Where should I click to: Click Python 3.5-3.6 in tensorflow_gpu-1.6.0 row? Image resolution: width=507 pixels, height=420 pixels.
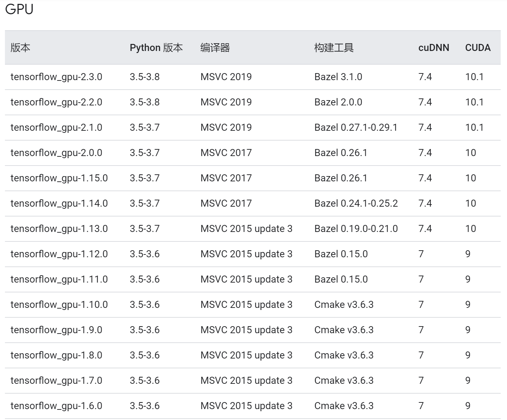click(x=145, y=406)
